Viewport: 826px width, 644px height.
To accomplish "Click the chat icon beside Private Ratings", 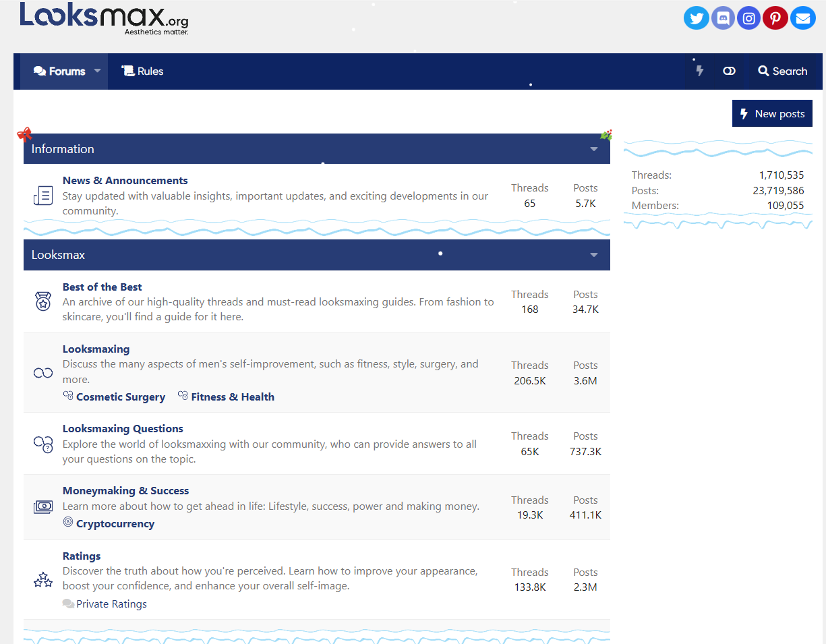I will pos(68,604).
